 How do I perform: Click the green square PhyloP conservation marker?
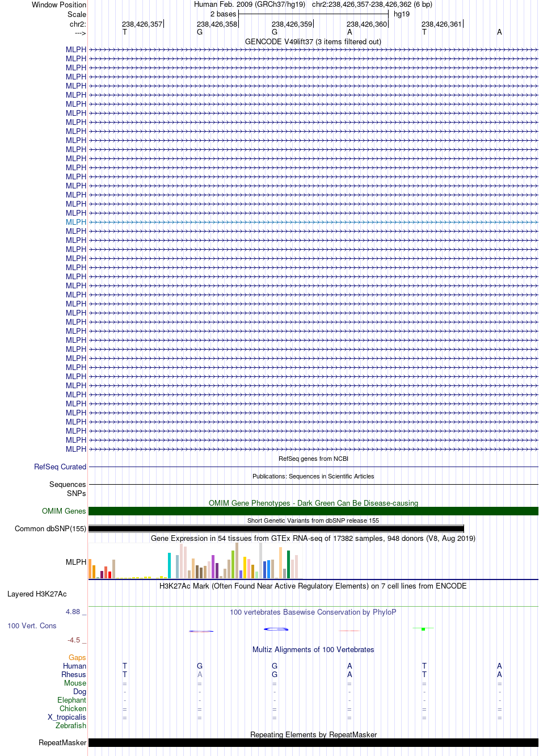point(423,629)
